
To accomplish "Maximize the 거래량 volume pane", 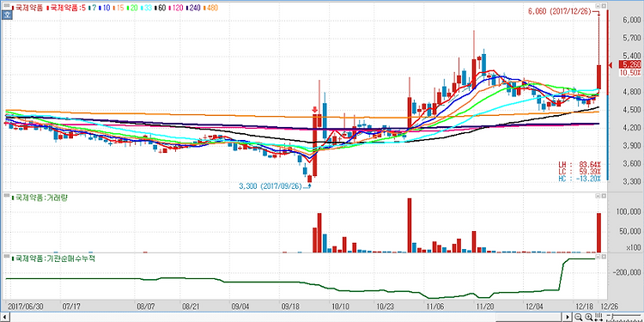I will 604,197.
